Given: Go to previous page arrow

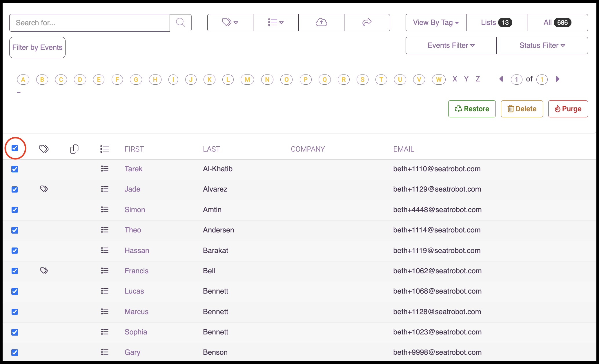Looking at the screenshot, I should (x=501, y=79).
